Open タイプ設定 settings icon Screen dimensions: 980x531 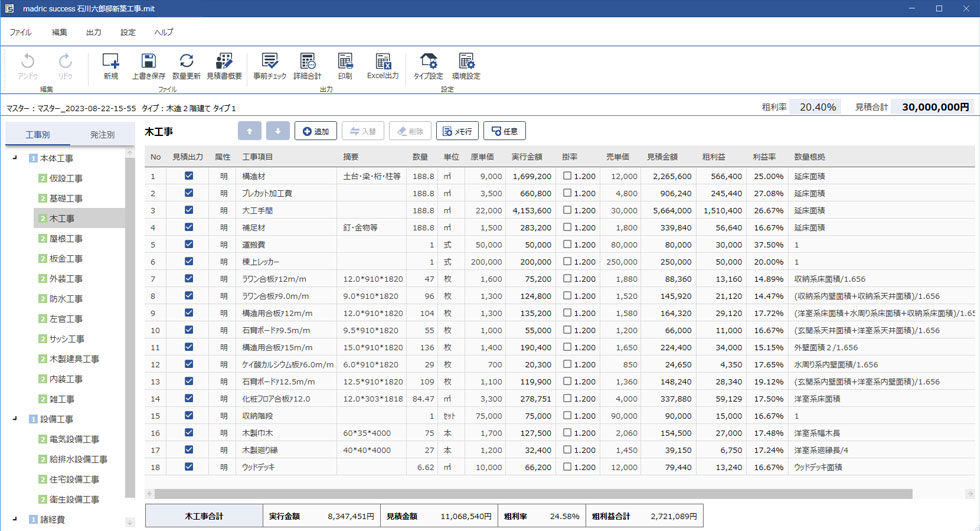[x=428, y=61]
